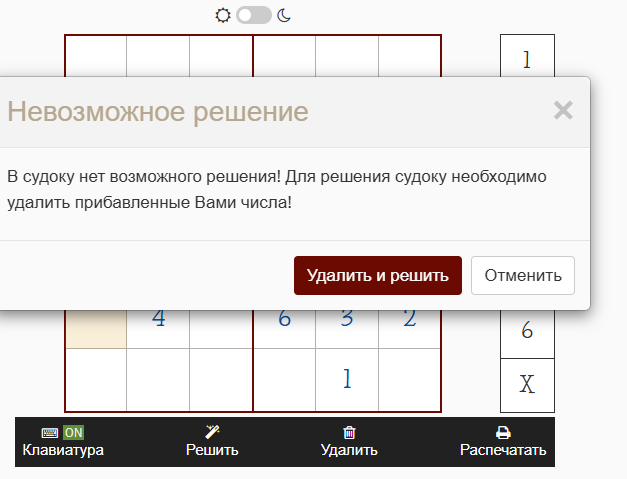This screenshot has width=627, height=479.
Task: Click the Решить magic wand button
Action: (x=212, y=442)
